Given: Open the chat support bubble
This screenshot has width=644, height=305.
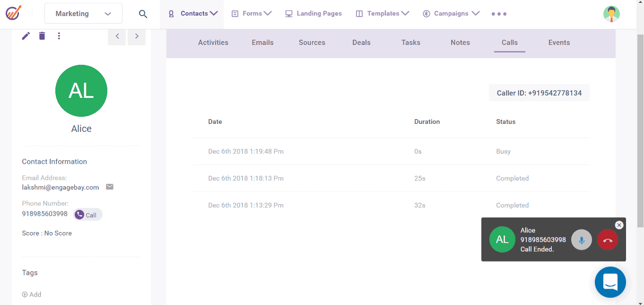Looking at the screenshot, I should pyautogui.click(x=610, y=282).
